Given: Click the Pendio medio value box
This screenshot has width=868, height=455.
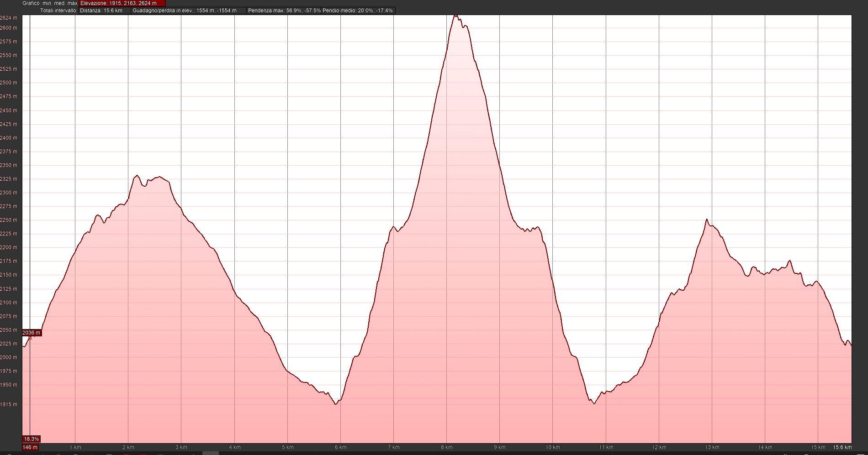Looking at the screenshot, I should coord(358,10).
